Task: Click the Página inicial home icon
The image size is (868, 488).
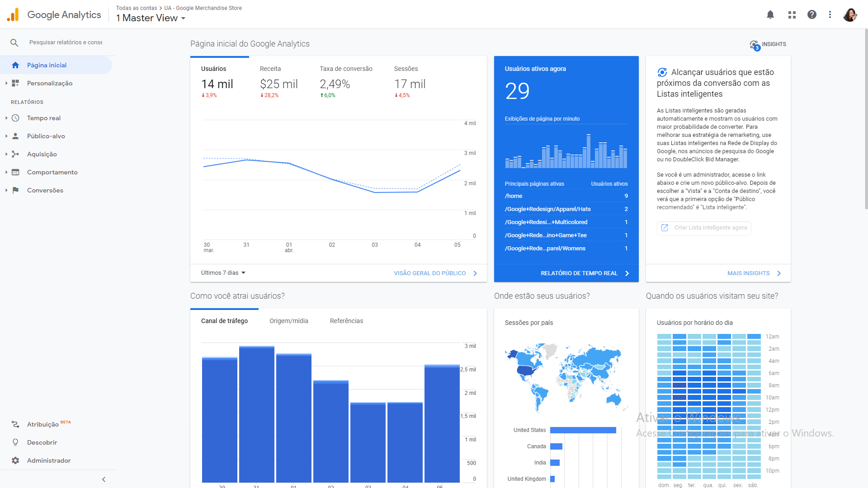Action: point(15,65)
